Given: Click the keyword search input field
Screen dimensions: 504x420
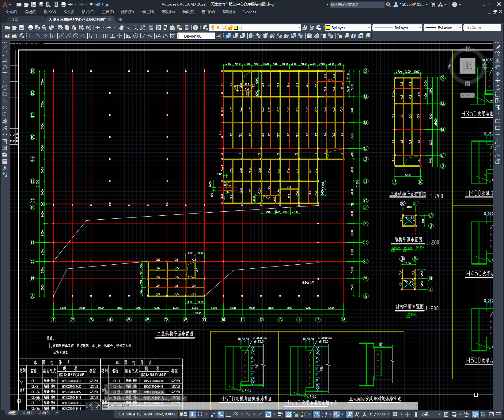Looking at the screenshot, I should [x=357, y=5].
